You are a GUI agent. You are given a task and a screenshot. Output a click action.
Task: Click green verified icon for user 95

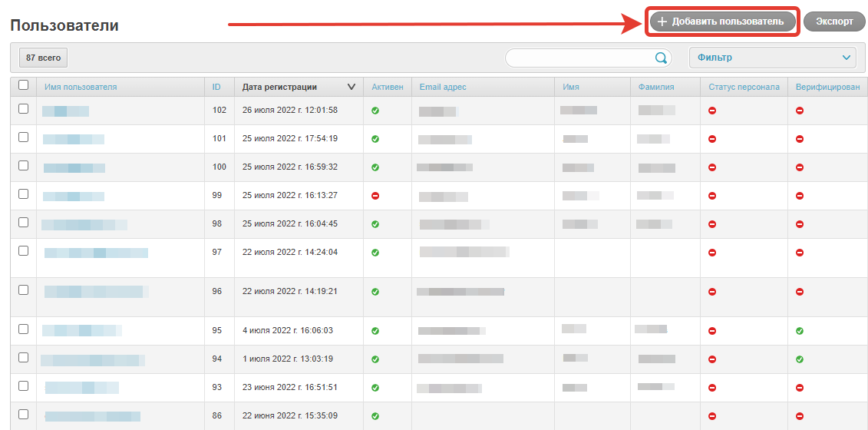coord(800,331)
